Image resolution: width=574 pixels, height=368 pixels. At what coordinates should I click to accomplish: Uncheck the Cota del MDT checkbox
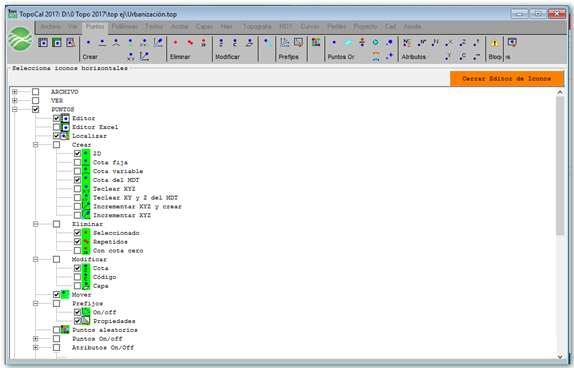tap(77, 180)
